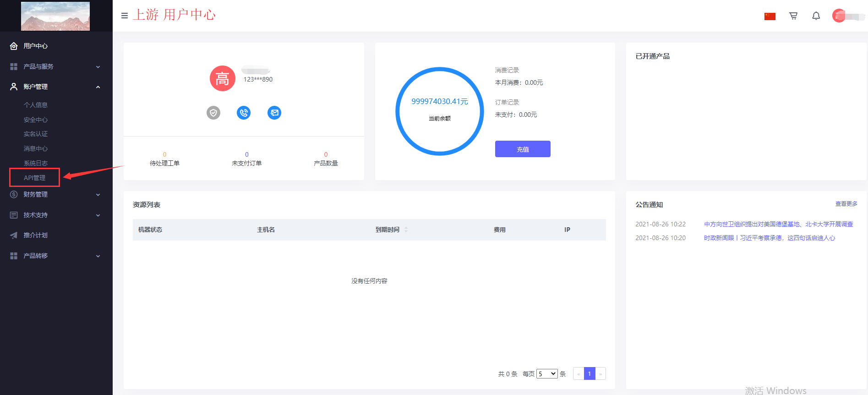Click the gray shield verification icon

(213, 113)
